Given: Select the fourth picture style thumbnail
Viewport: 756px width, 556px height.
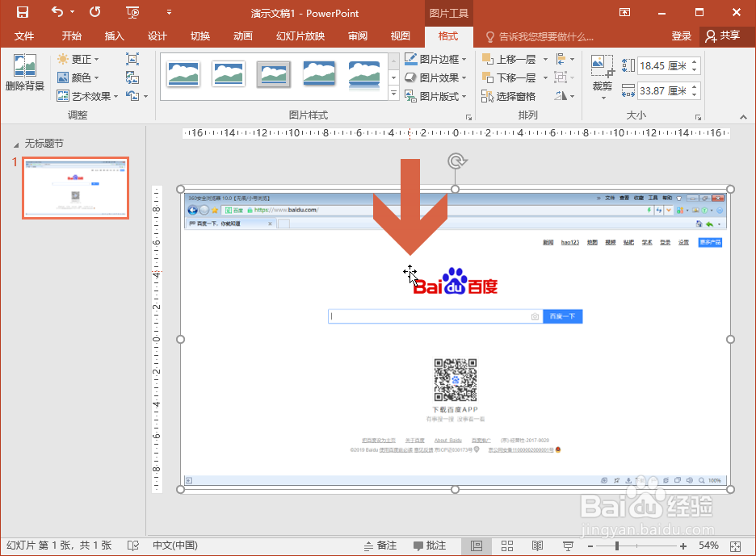Looking at the screenshot, I should tap(319, 74).
